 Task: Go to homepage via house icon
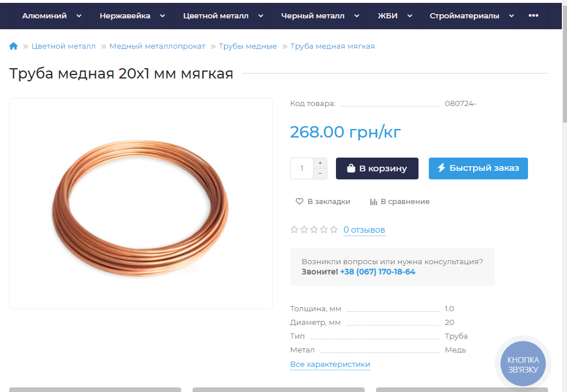(13, 46)
